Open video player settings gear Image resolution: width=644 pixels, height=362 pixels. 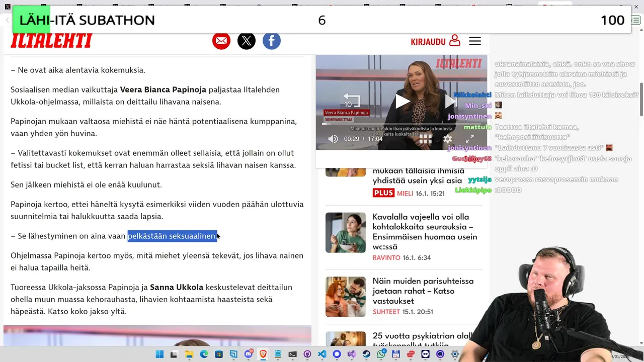coord(448,139)
